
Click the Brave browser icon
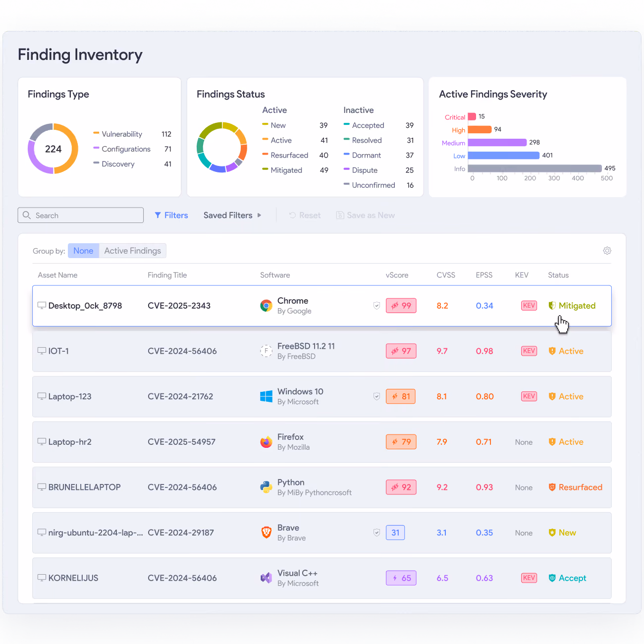point(266,533)
